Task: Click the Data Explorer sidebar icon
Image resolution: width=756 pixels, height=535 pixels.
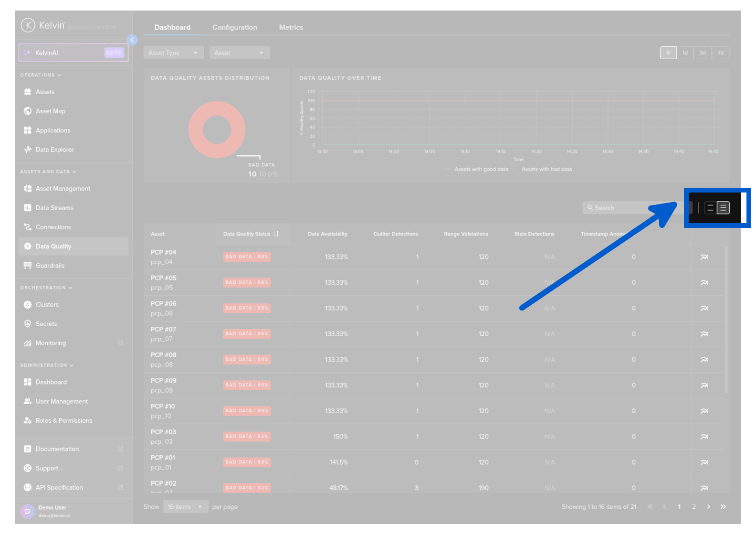Action: coord(28,150)
